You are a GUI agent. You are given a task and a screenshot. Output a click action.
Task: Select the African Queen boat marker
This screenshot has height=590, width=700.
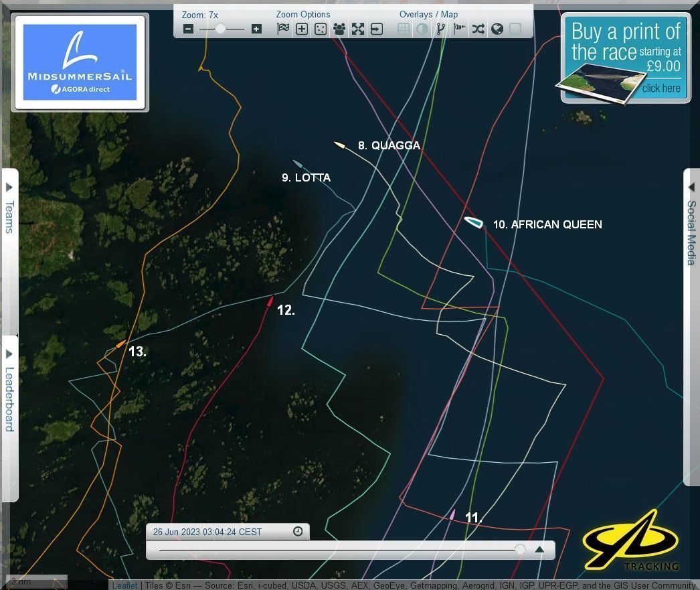pos(474,222)
